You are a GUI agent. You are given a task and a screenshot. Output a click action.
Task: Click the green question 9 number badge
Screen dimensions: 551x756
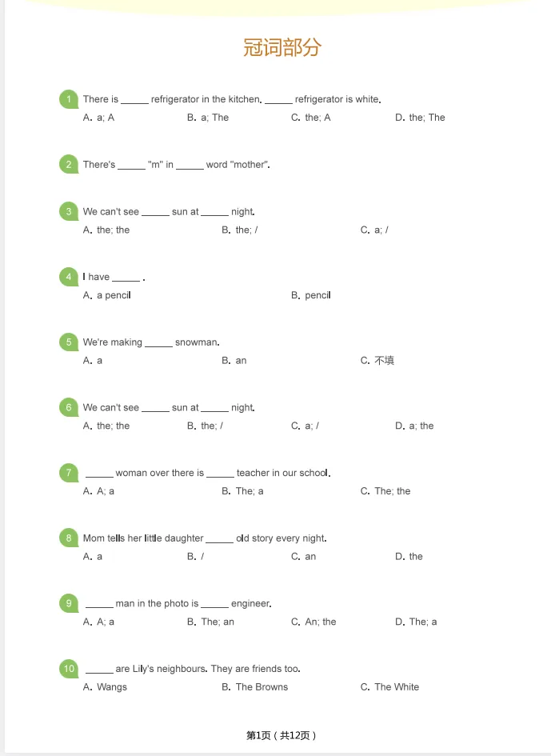(69, 603)
